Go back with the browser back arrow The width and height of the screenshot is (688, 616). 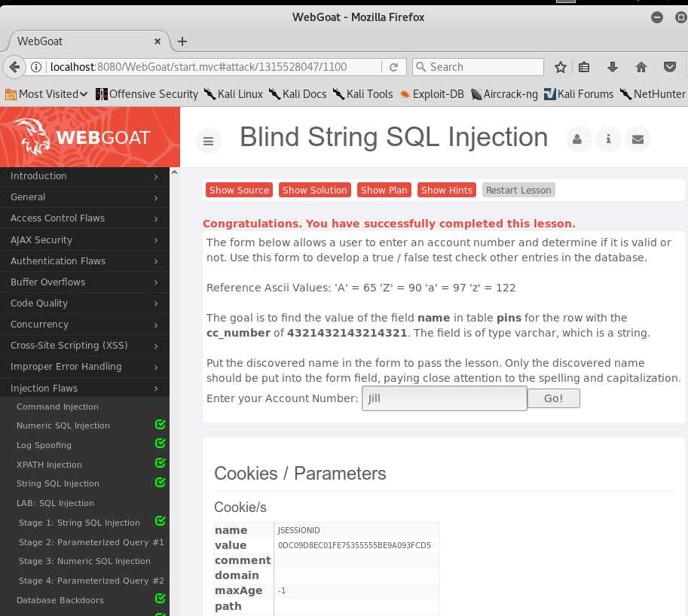pyautogui.click(x=14, y=67)
